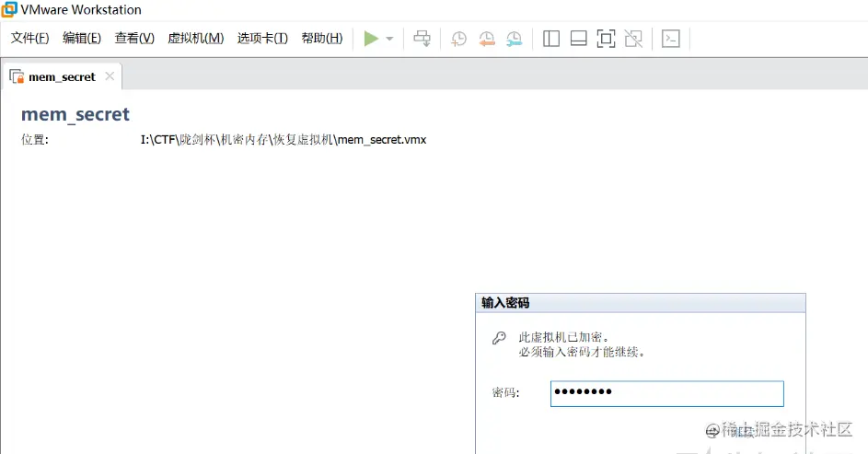The width and height of the screenshot is (868, 454).
Task: Open the 查看(V) menu
Action: click(134, 38)
